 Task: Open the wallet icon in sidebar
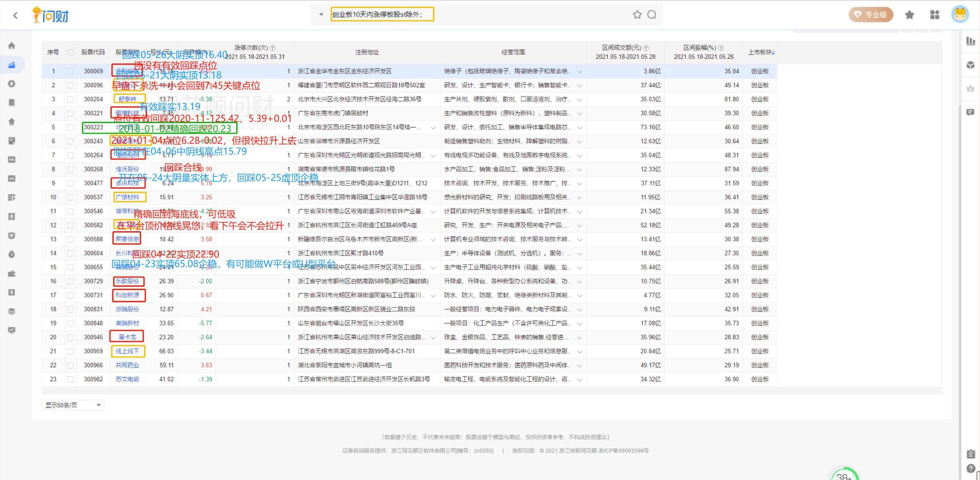tap(12, 273)
